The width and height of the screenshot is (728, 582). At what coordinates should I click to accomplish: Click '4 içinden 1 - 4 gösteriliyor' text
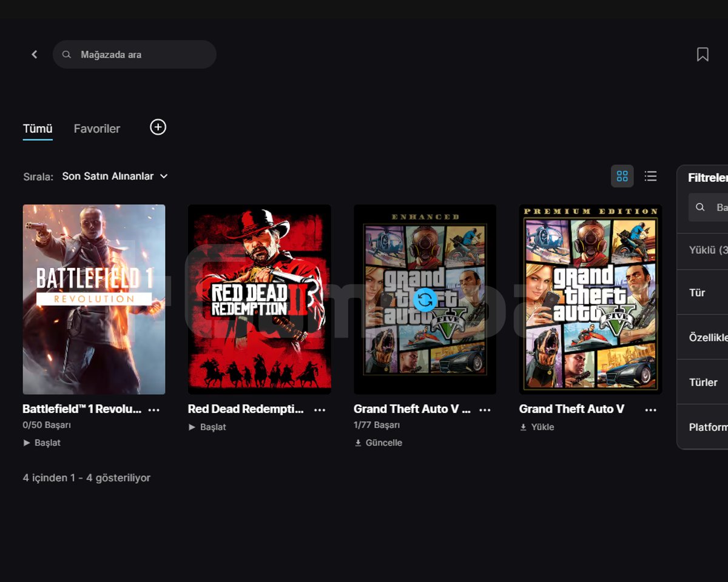click(x=87, y=478)
